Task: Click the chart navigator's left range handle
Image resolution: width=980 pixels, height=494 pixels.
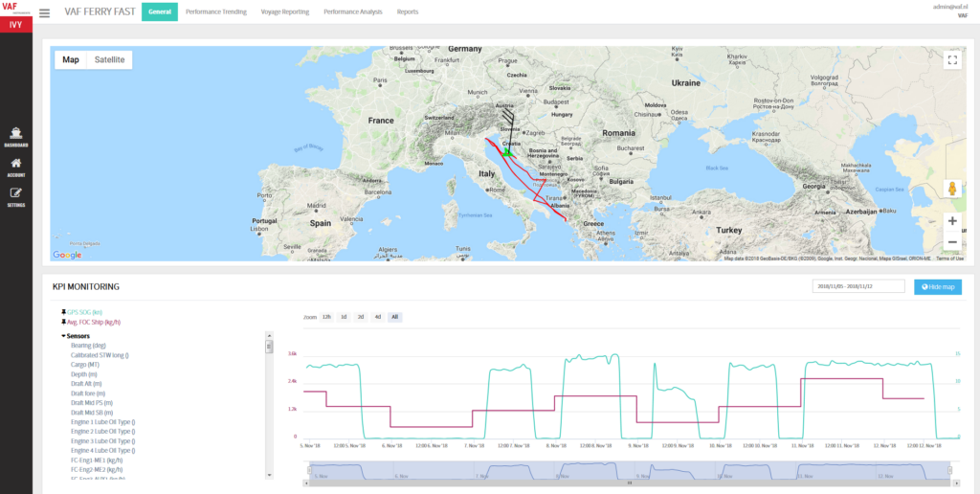Action: pyautogui.click(x=307, y=469)
